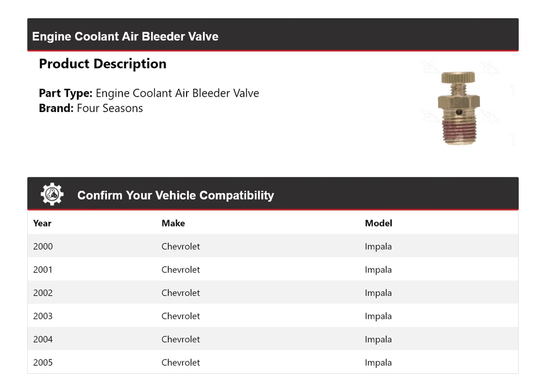Click the gear compatibility icon
Screen dimensions: 546x392
coord(52,195)
